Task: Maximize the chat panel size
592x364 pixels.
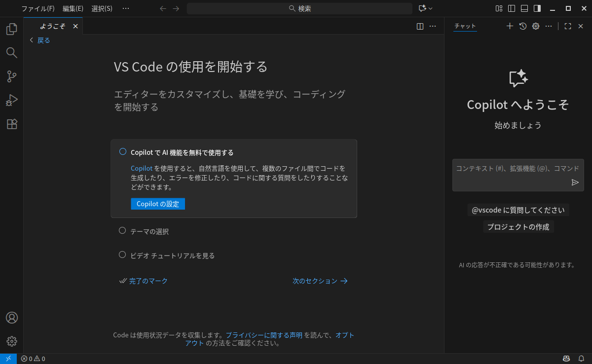Action: (568, 26)
